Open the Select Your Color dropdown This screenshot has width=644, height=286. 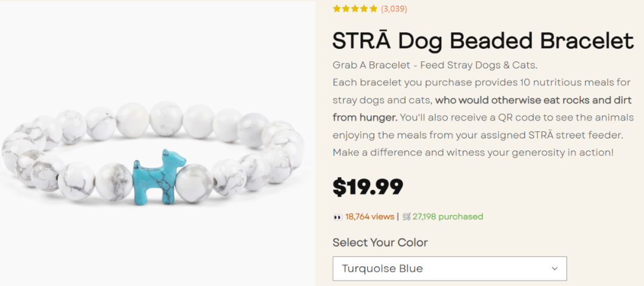point(450,269)
